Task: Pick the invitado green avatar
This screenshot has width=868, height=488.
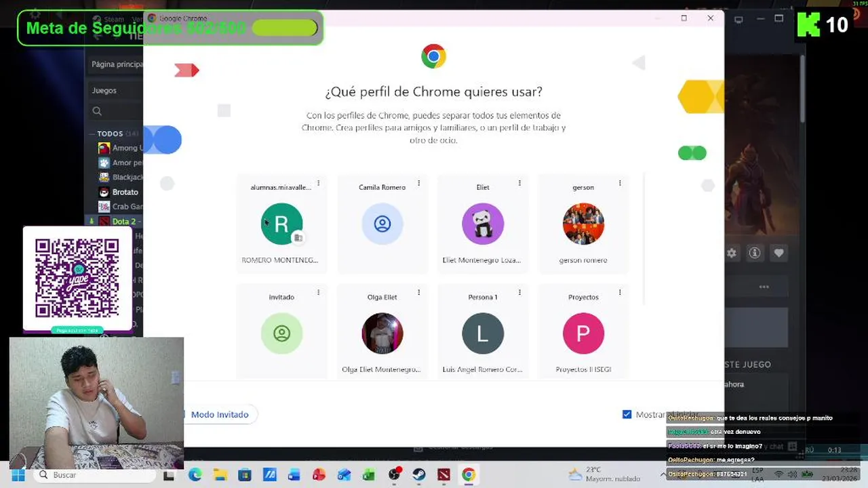Action: click(x=281, y=333)
